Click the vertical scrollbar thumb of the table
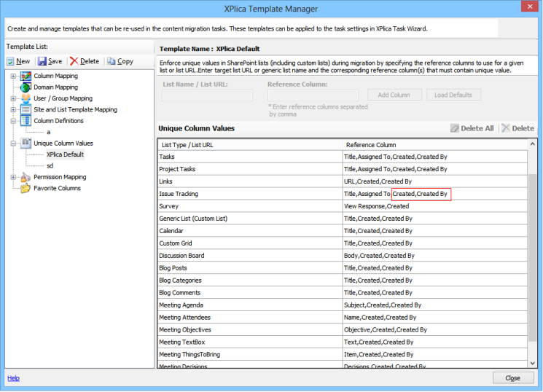543x392 pixels. pyautogui.click(x=532, y=258)
